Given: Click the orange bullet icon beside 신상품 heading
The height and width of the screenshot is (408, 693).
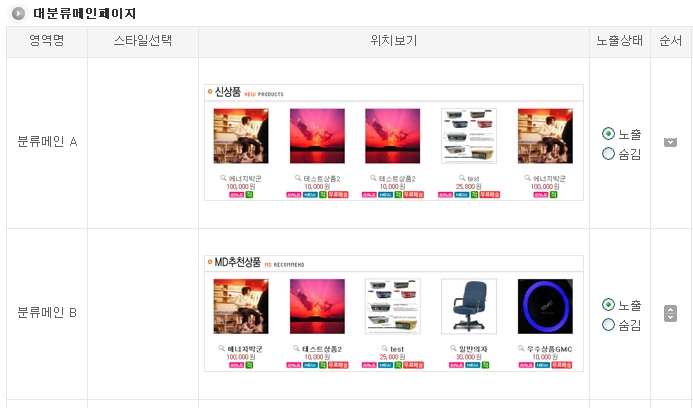Looking at the screenshot, I should click(x=210, y=92).
